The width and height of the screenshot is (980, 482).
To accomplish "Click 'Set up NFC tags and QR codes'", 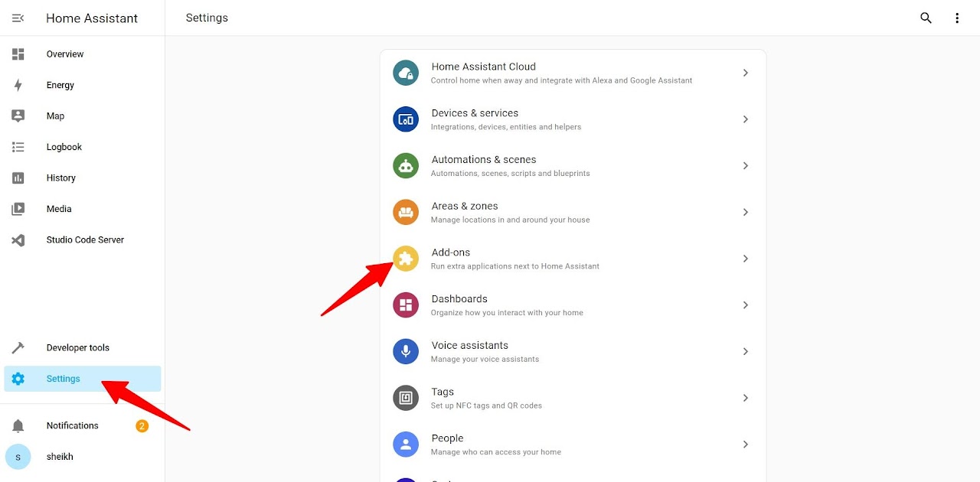I will click(486, 405).
